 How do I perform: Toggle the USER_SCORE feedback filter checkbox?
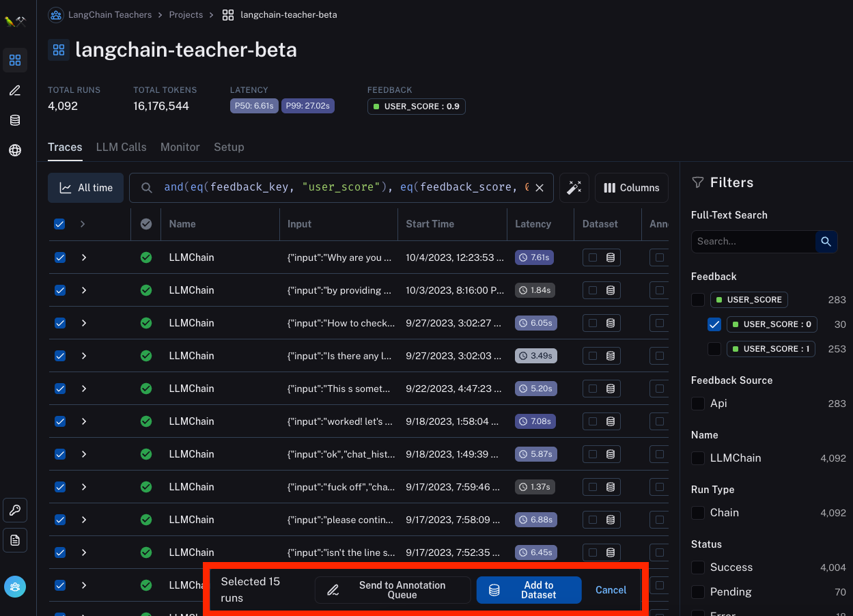tap(698, 300)
